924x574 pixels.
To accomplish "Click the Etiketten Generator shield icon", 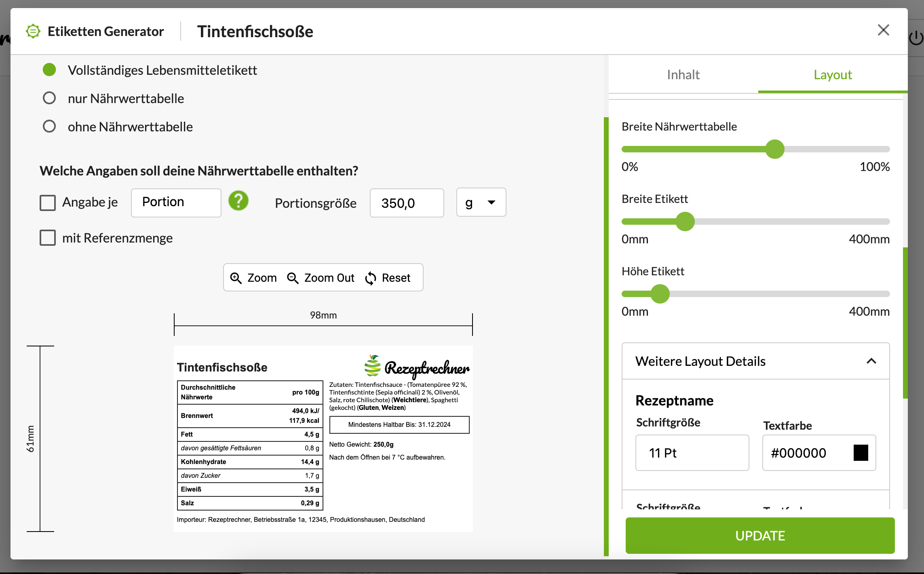I will [32, 30].
